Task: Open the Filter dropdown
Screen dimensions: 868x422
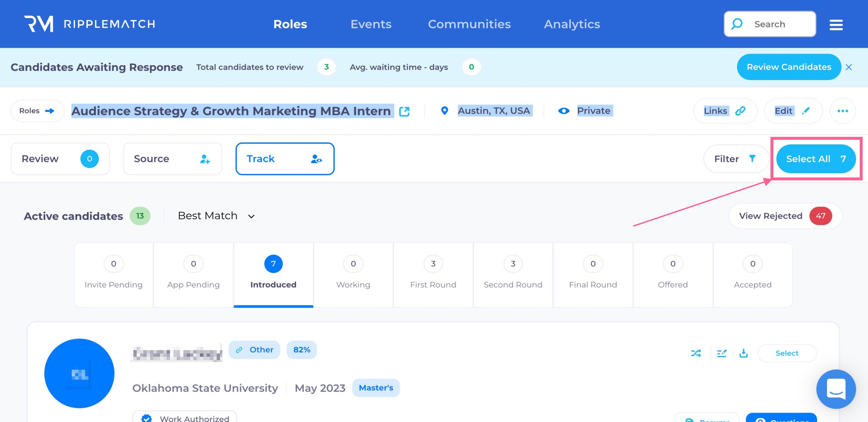Action: (735, 159)
